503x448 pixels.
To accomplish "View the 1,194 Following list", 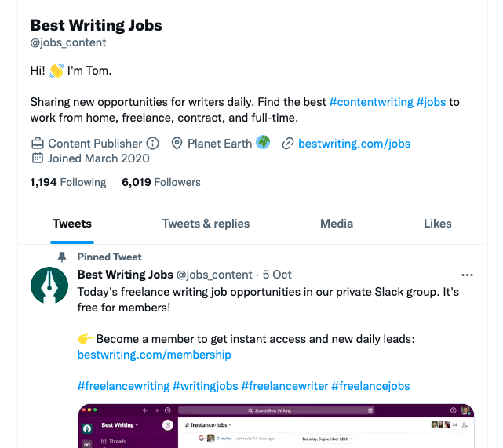I will [68, 182].
